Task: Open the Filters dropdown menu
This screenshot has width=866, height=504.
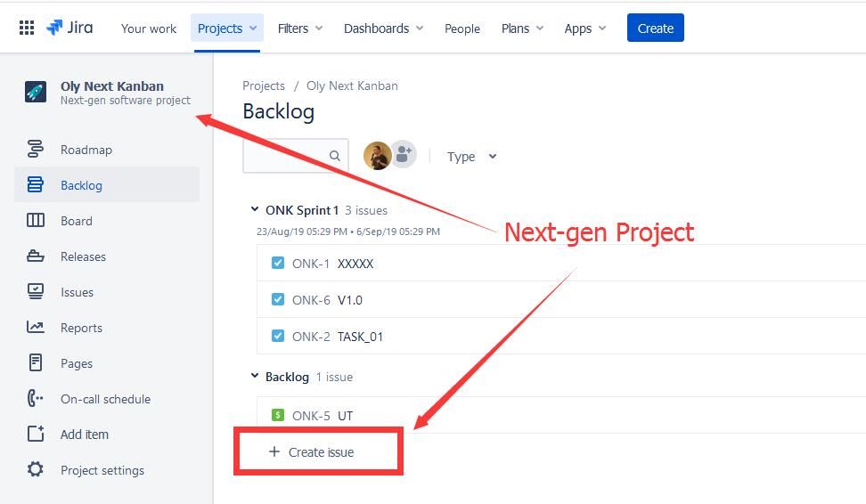Action: 300,28
